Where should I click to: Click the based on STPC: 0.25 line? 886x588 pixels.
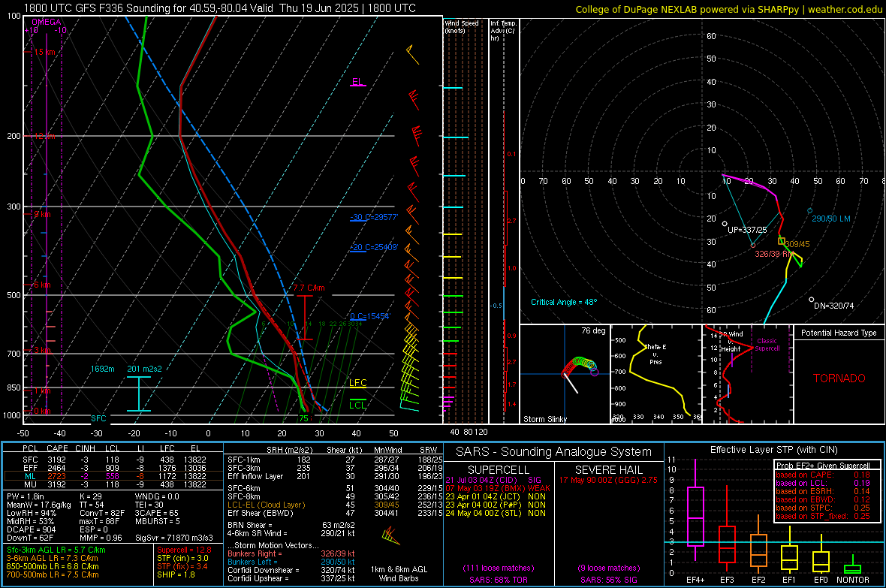823,508
